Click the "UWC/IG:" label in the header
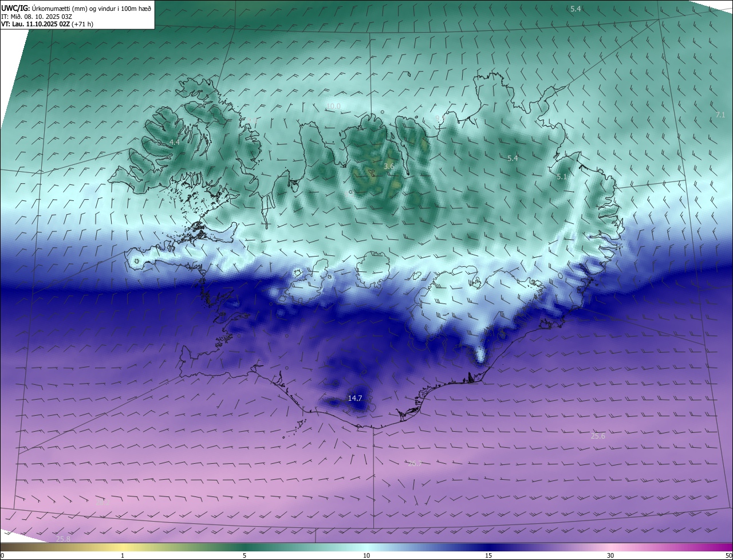This screenshot has height=560, width=733. [x=16, y=8]
